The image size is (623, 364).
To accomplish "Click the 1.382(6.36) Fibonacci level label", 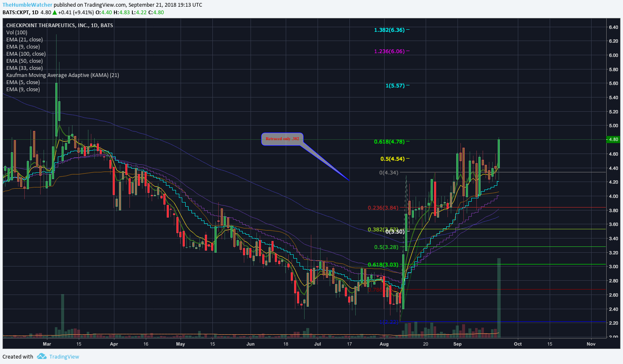I will (x=390, y=30).
